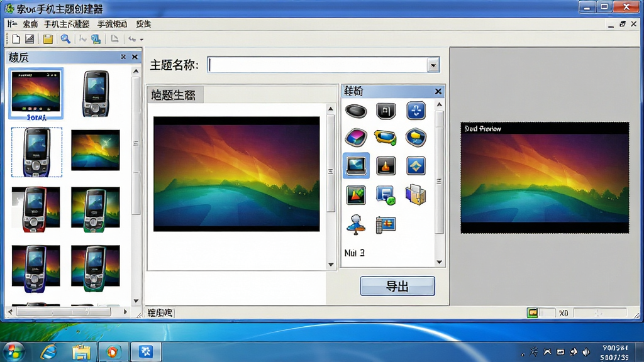Open the Windows Start menu orb
This screenshot has width=644, height=362.
click(x=14, y=352)
